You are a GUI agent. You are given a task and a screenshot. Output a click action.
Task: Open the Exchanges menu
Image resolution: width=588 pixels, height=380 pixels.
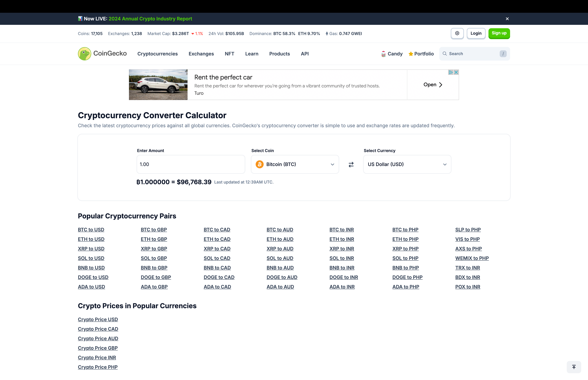201,54
